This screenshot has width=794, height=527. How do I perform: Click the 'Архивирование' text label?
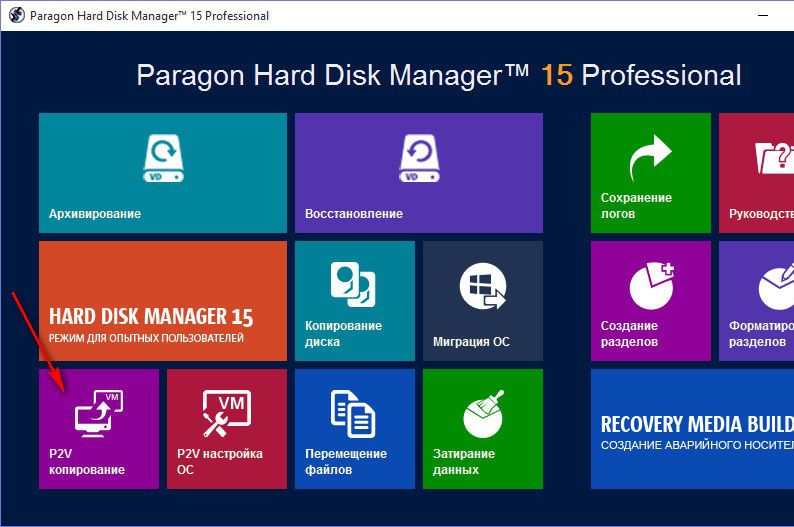click(95, 214)
